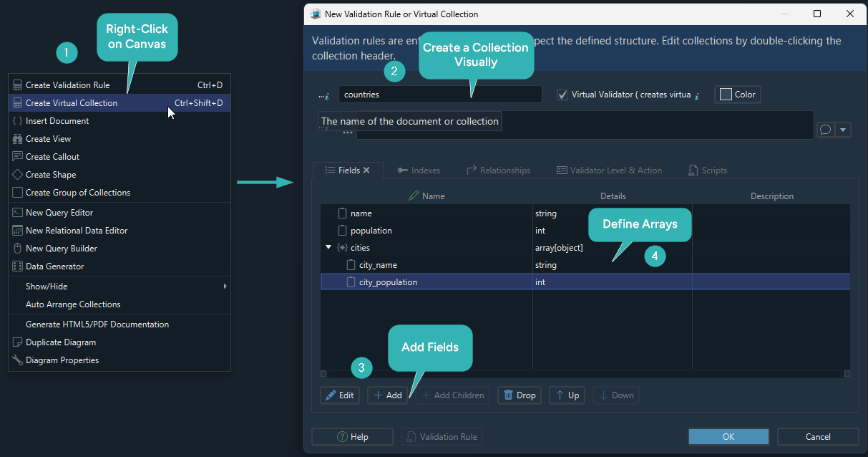
Task: Click the horizontal scrollbar under the fields list
Action: tap(585, 373)
